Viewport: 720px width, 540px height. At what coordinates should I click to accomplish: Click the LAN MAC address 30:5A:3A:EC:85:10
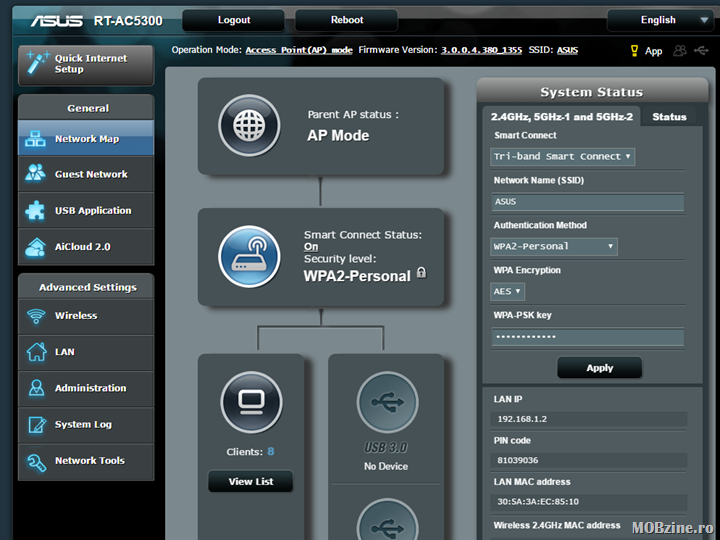tap(538, 501)
